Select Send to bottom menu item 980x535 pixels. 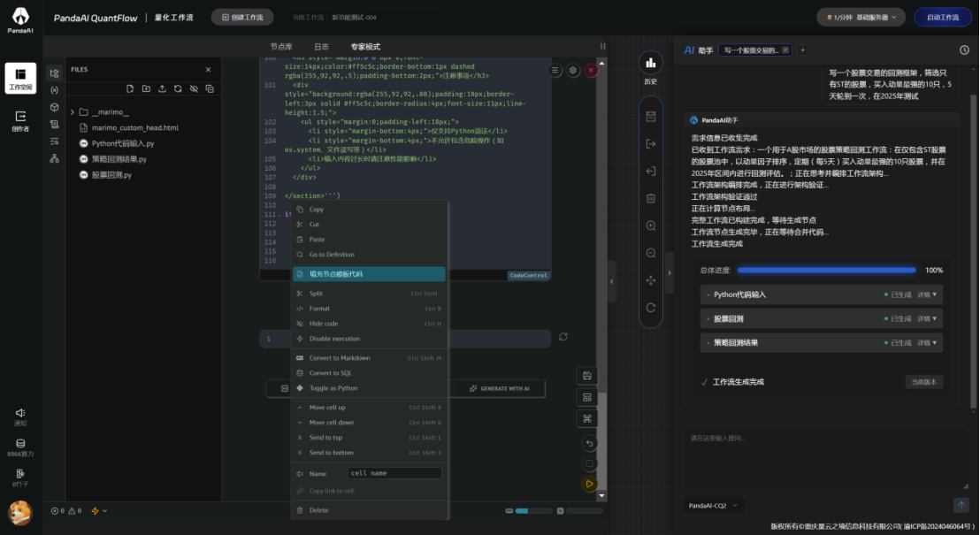point(369,453)
